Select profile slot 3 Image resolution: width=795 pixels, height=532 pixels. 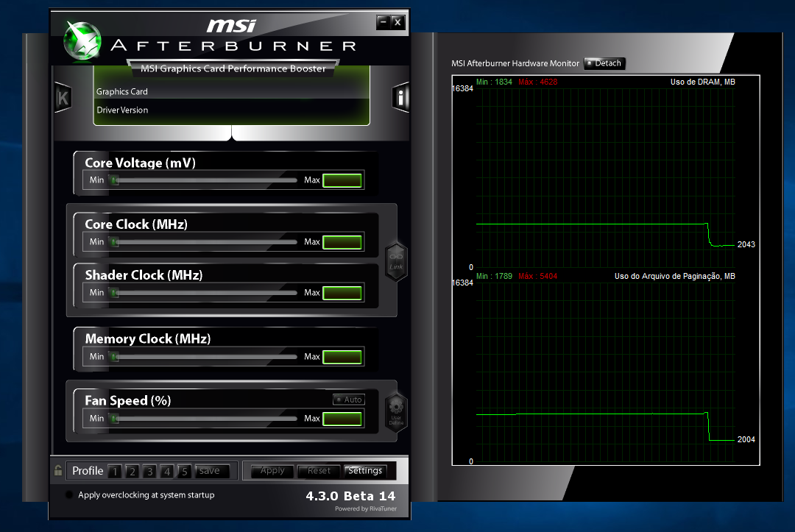149,471
